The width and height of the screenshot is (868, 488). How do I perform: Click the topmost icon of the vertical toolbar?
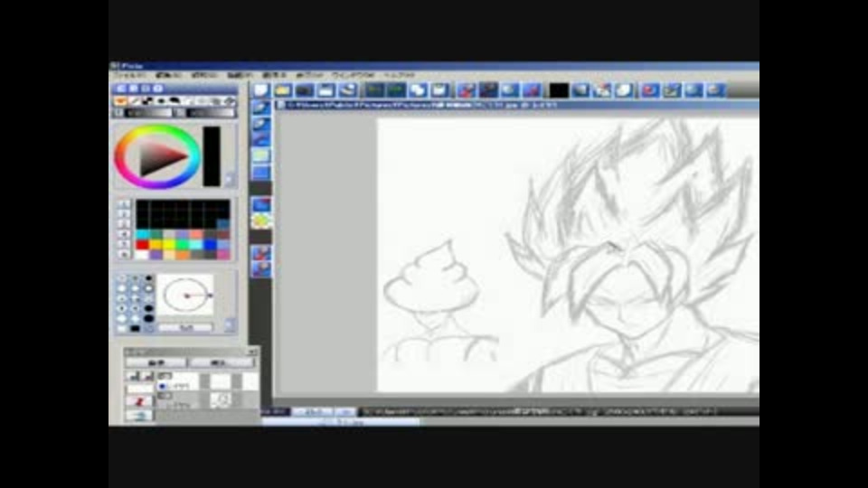tap(261, 108)
